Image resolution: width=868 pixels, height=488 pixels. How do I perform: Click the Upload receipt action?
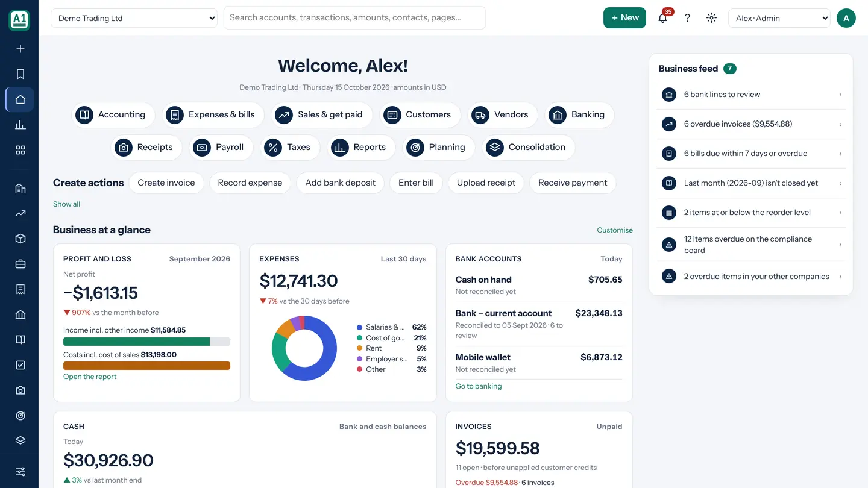click(486, 183)
